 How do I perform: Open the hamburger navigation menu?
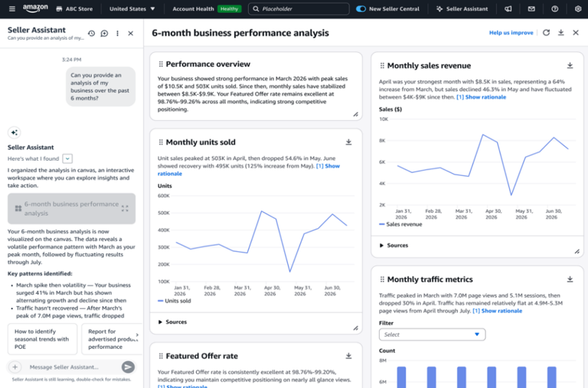pos(12,8)
